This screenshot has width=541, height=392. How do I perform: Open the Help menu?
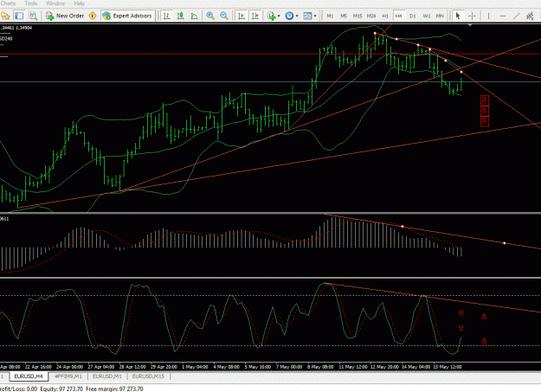(x=79, y=3)
